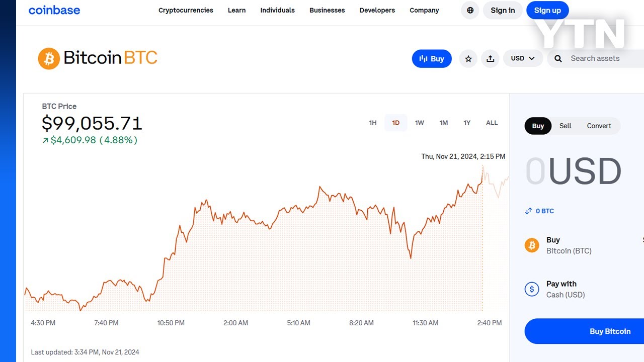Open the globe language selector
Image resolution: width=644 pixels, height=362 pixels.
click(470, 10)
